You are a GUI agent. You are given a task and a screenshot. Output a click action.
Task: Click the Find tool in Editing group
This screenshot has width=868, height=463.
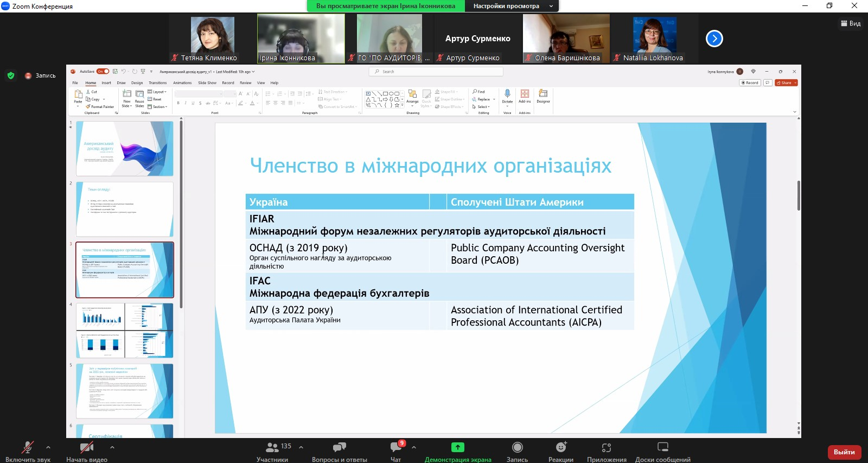pos(478,92)
